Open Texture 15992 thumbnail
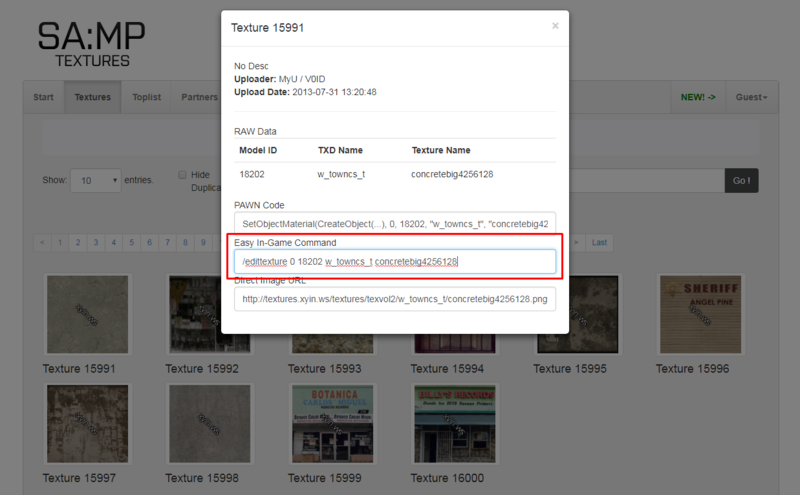 click(x=210, y=314)
